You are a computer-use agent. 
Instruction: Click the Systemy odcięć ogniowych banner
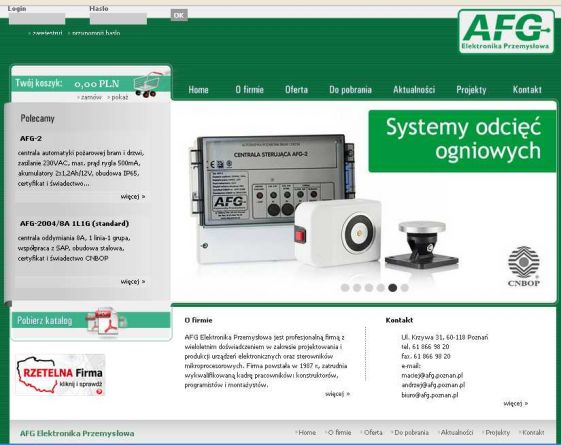462,141
